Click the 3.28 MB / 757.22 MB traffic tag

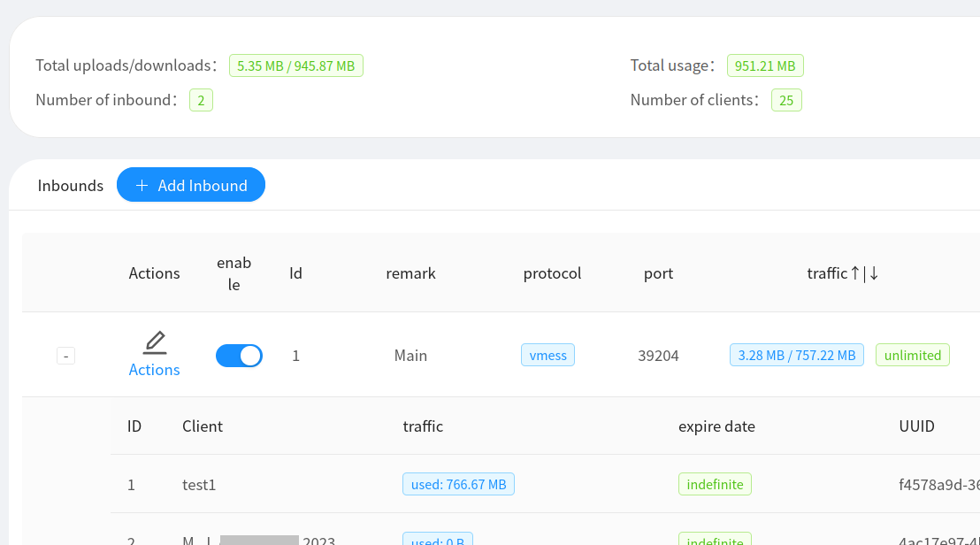point(796,355)
